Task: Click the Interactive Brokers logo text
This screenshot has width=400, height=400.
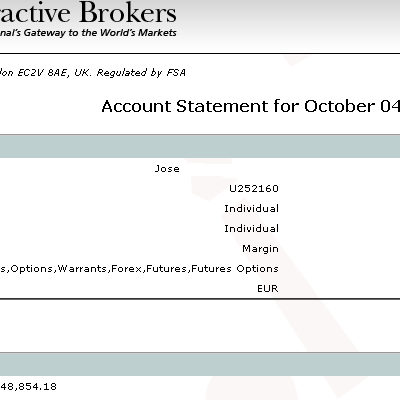Action: 88,12
